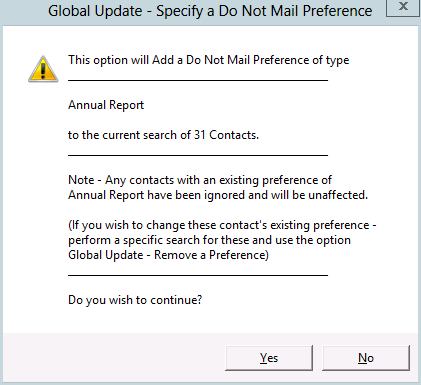
Task: Confirm the update with the Yes button
Action: pos(269,358)
